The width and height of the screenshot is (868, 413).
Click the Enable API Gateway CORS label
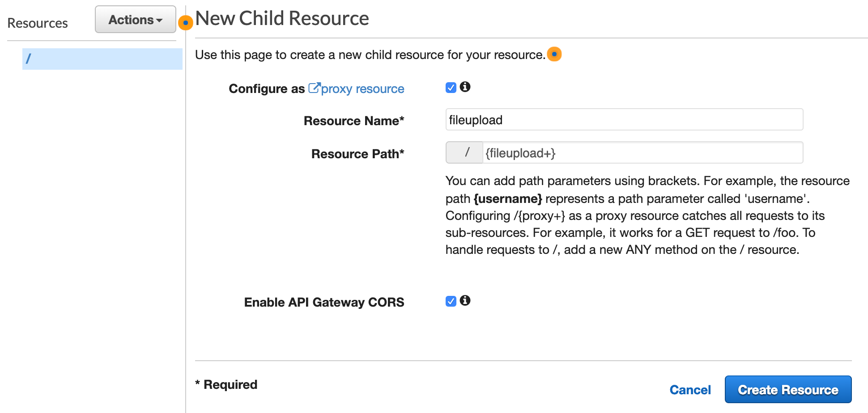click(x=324, y=303)
